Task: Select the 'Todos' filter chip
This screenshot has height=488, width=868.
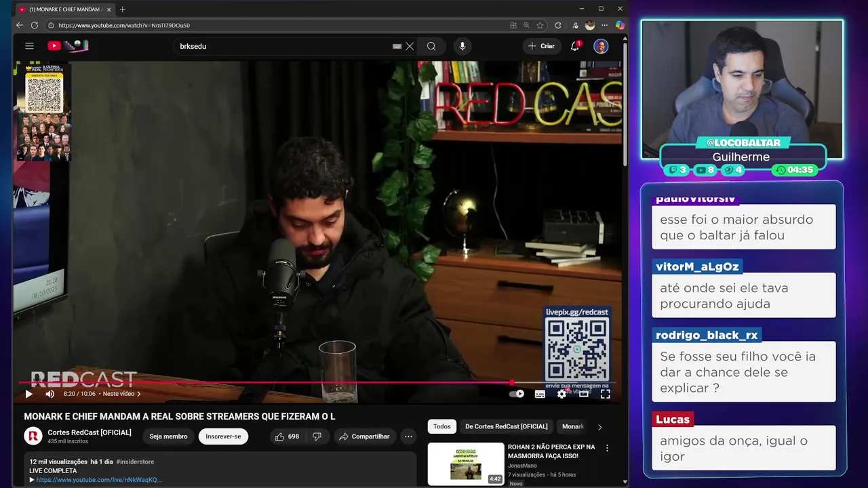Action: point(442,426)
